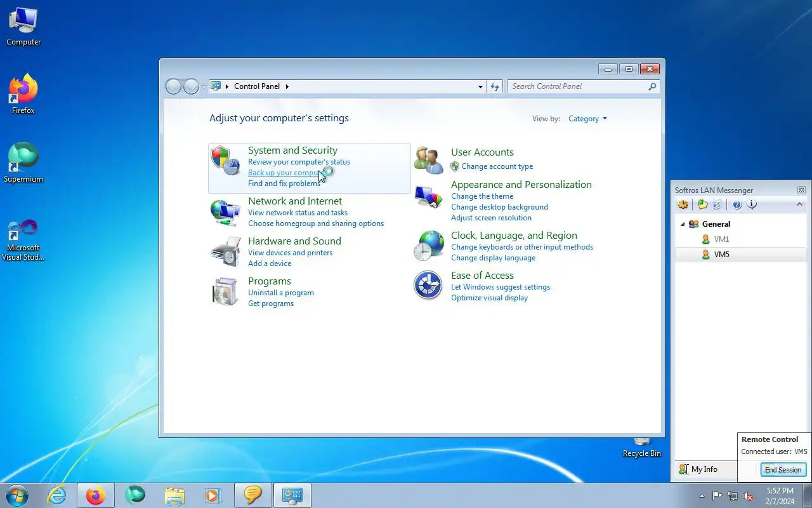Click Change desktop background
Screen dimensions: 812x508
499,207
